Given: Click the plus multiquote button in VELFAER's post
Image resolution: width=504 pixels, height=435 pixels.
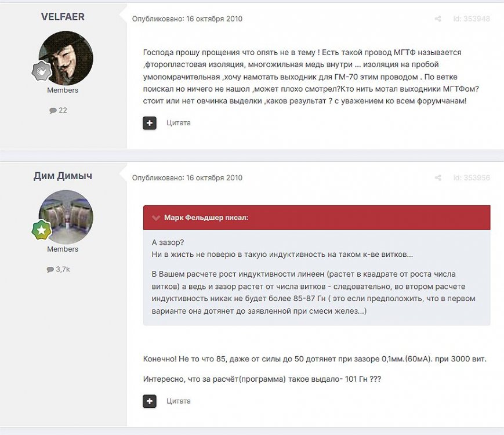Looking at the screenshot, I should (x=150, y=123).
